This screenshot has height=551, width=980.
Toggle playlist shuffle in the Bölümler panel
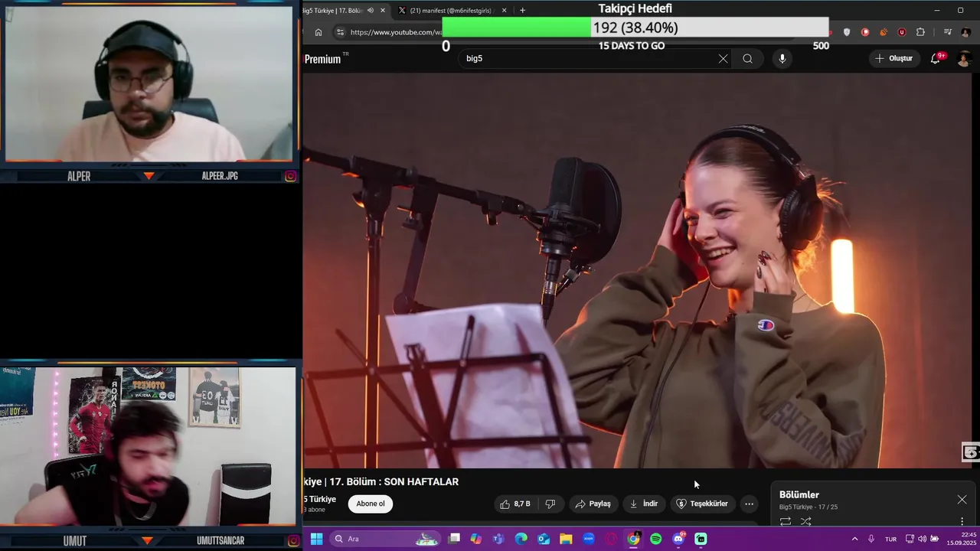click(805, 522)
